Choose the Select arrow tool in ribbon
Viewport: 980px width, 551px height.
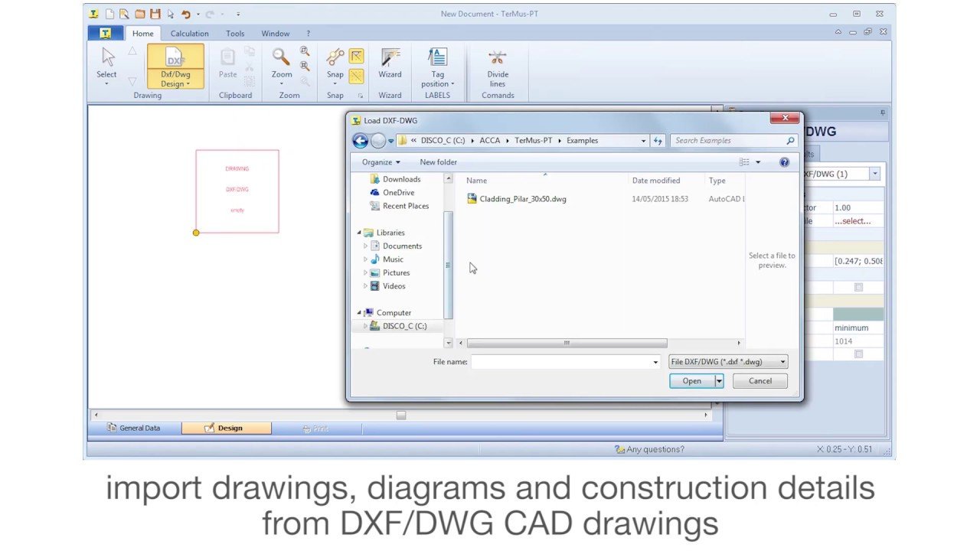click(107, 64)
